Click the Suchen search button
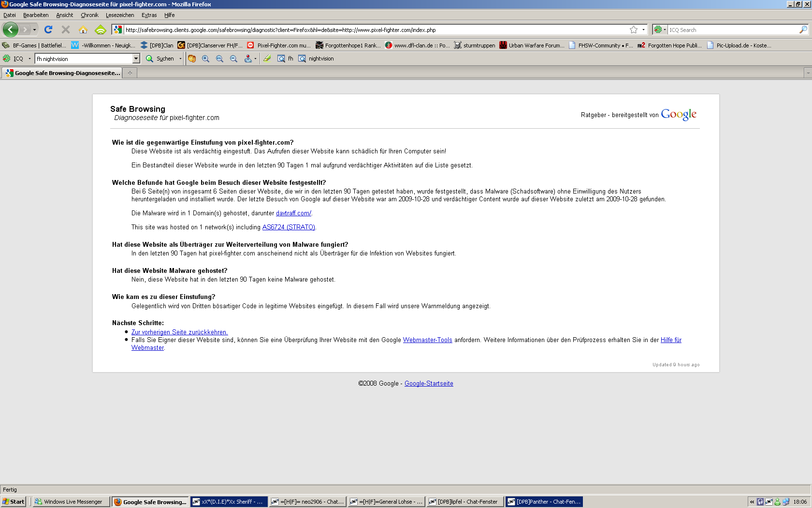 click(160, 59)
